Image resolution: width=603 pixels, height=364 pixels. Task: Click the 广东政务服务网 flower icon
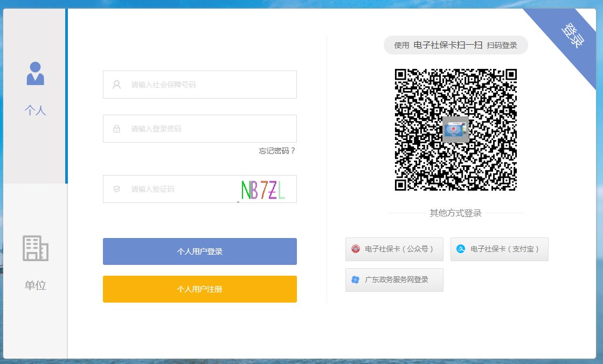click(355, 280)
